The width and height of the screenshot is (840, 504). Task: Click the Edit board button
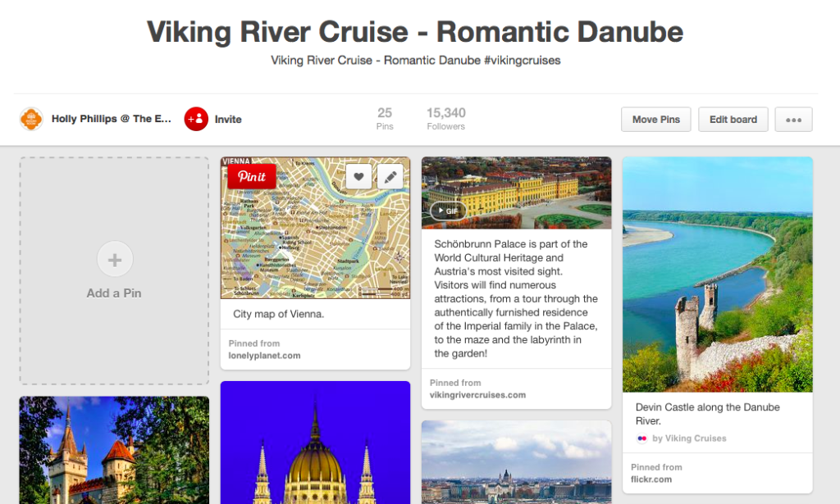(733, 120)
